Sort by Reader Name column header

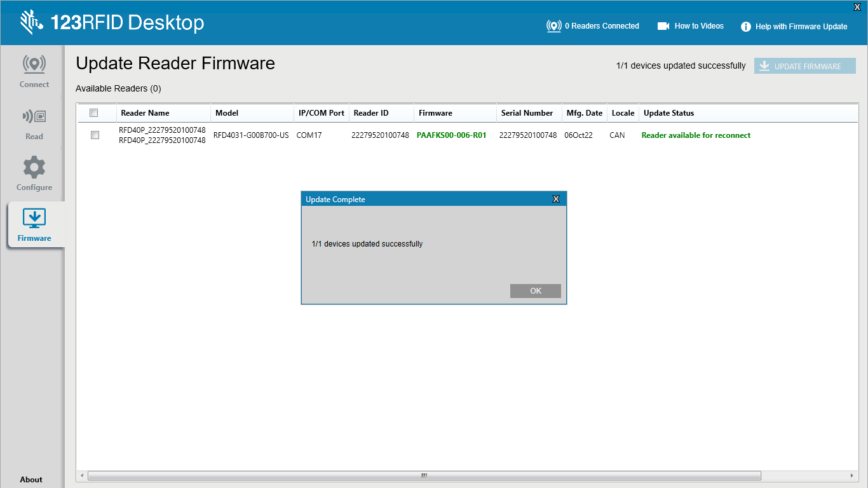pos(146,113)
